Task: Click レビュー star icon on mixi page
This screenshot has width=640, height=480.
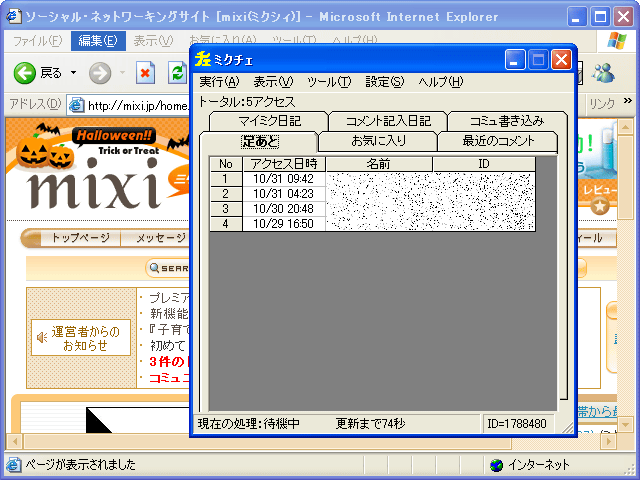Action: [600, 207]
